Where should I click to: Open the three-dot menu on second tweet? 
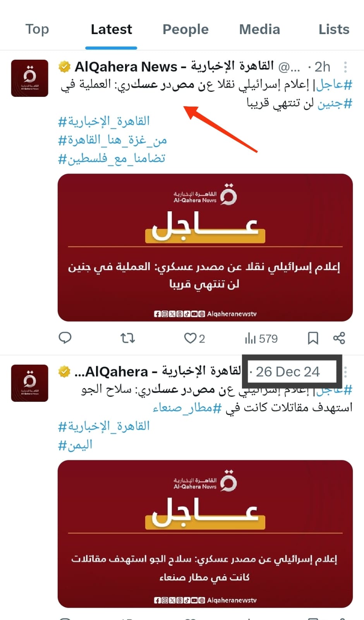coord(345,372)
